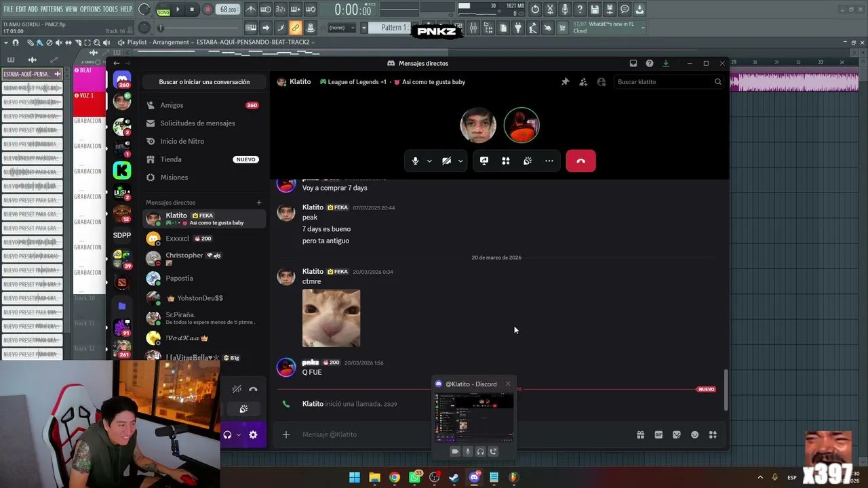Open the Pattern 1 selector
The image size is (868, 488).
[393, 28]
